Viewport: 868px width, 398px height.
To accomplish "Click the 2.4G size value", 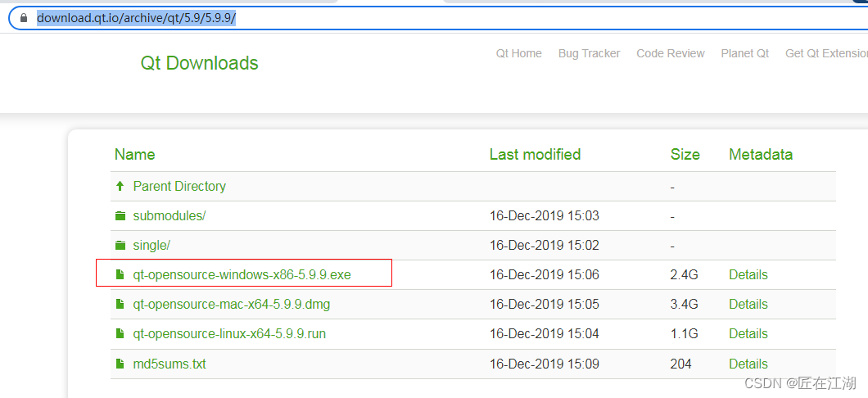I will (684, 274).
